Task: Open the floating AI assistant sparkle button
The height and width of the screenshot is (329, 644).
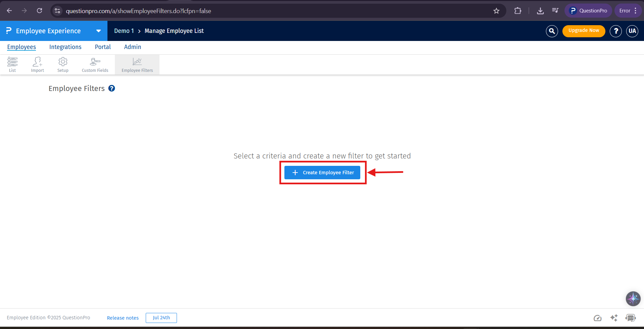Action: [x=633, y=298]
